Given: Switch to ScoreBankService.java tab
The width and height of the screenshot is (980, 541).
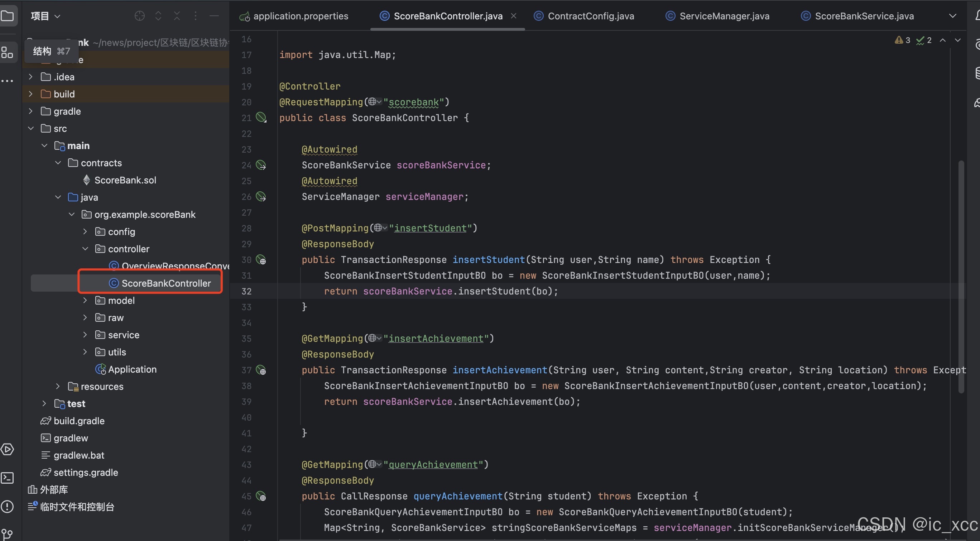Looking at the screenshot, I should click(857, 16).
